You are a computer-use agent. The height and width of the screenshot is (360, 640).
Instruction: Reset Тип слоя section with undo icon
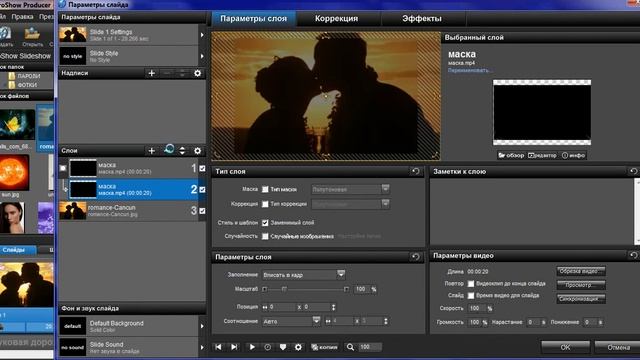(416, 171)
